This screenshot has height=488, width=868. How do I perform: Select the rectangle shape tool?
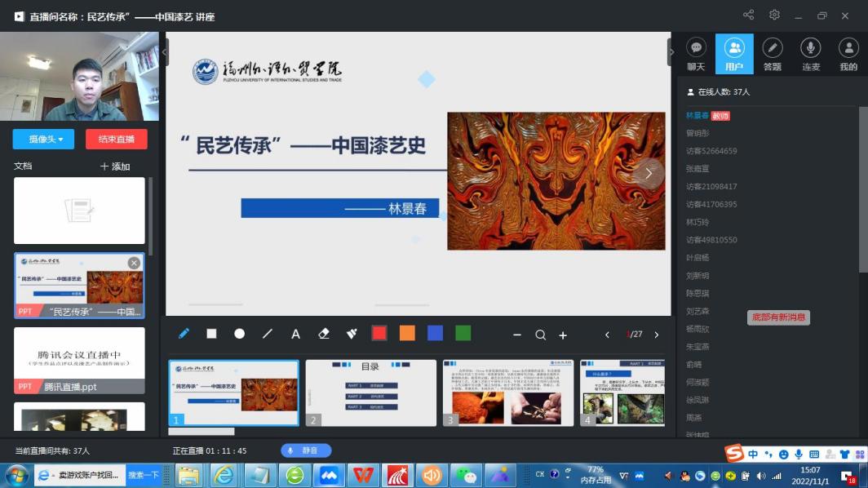point(211,334)
